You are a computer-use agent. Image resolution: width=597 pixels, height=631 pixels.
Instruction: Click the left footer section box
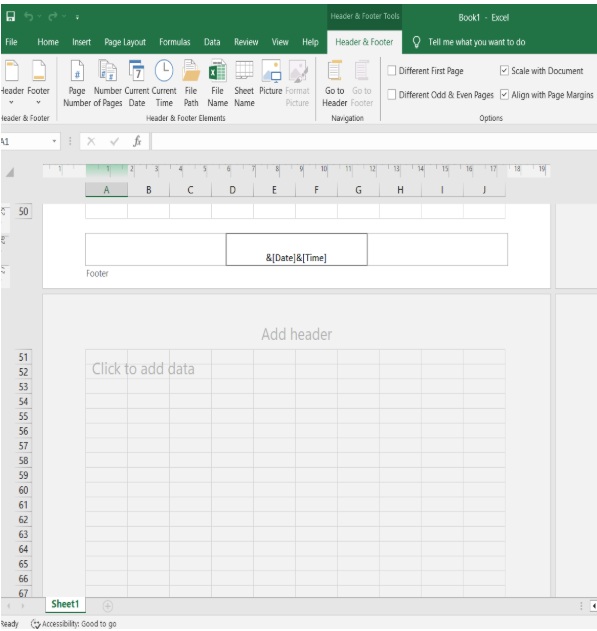156,250
